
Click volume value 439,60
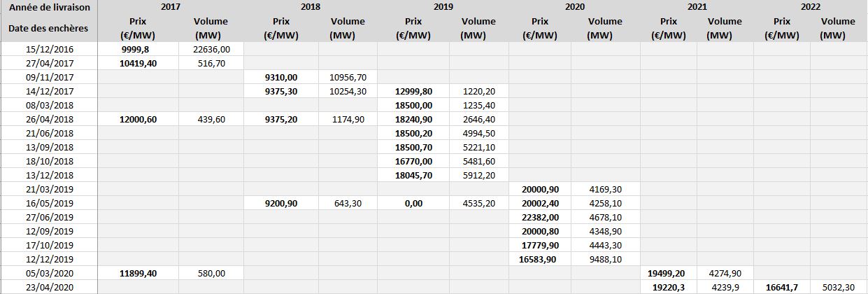point(211,119)
